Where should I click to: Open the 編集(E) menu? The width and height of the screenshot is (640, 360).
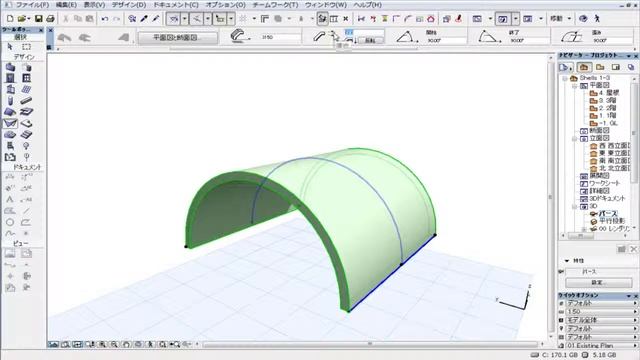coord(66,5)
